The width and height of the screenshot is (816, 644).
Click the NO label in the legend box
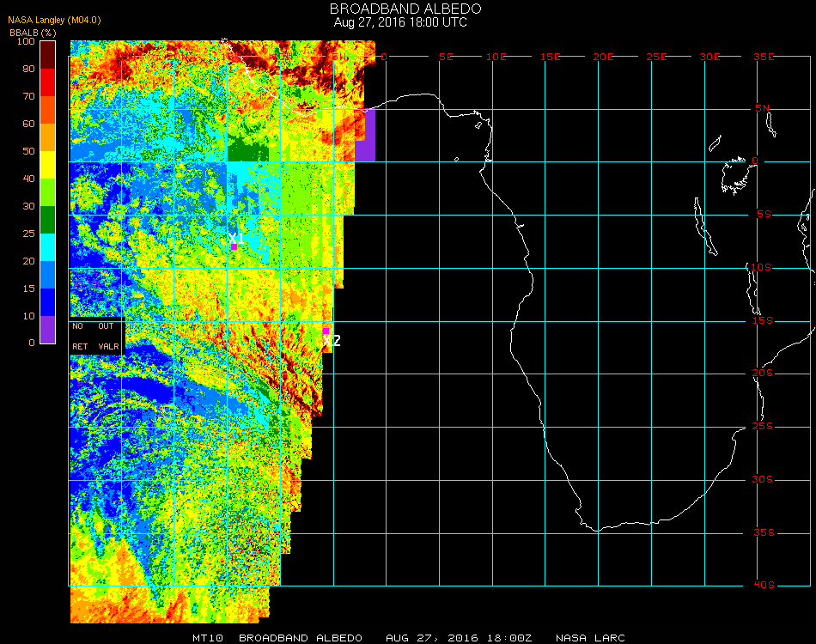pos(78,326)
